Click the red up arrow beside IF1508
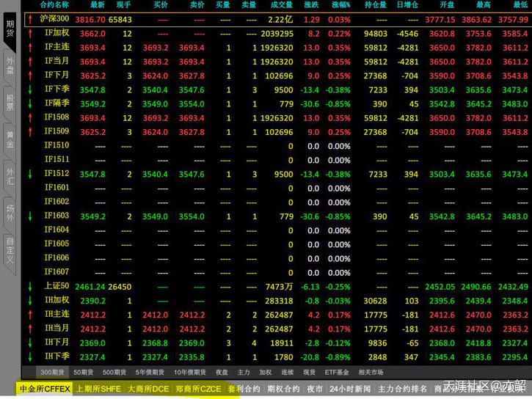The height and width of the screenshot is (399, 532). point(30,117)
